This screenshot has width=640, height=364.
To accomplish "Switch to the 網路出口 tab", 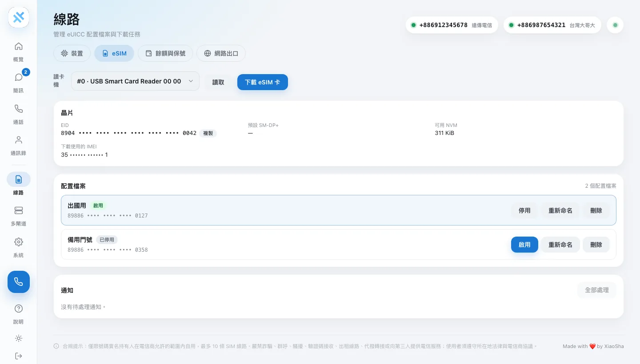I will coord(221,53).
